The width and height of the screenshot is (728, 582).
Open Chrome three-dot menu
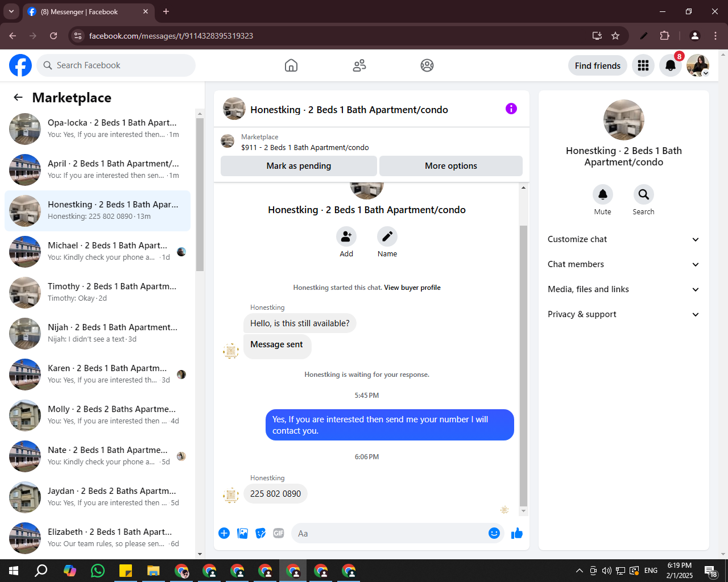715,36
